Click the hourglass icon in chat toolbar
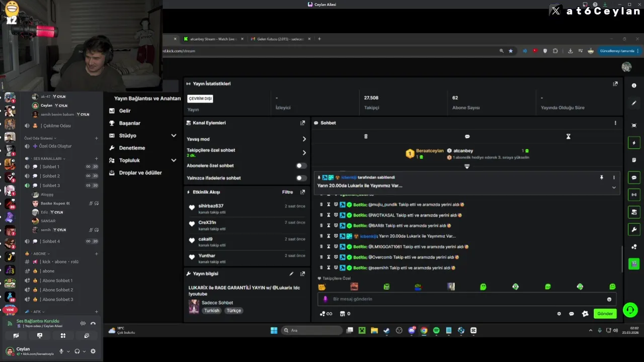The width and height of the screenshot is (644, 362). point(569,136)
